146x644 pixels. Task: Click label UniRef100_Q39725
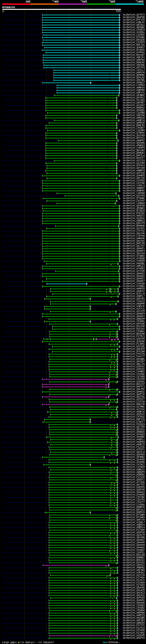pos(134,339)
